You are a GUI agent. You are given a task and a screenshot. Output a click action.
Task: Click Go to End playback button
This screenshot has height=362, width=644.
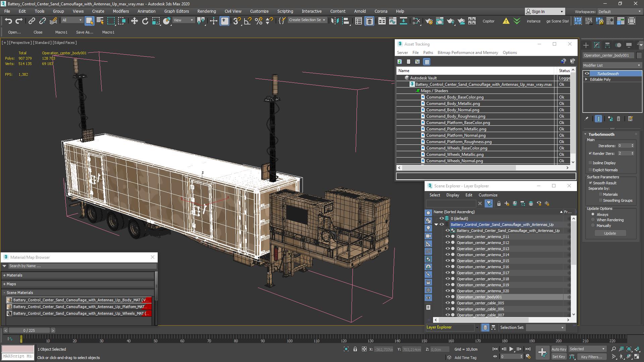coord(528,349)
